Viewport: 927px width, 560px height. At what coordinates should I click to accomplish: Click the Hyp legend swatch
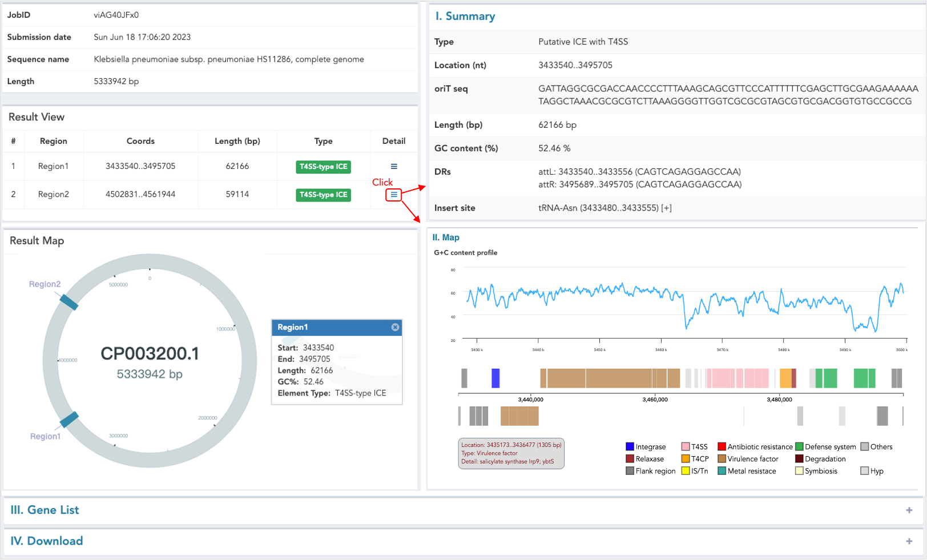[865, 471]
